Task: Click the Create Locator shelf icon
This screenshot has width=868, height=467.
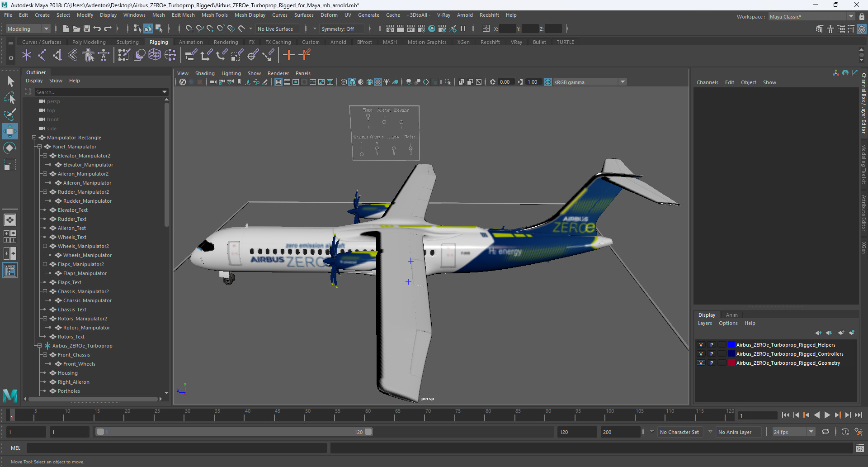Action: 27,55
